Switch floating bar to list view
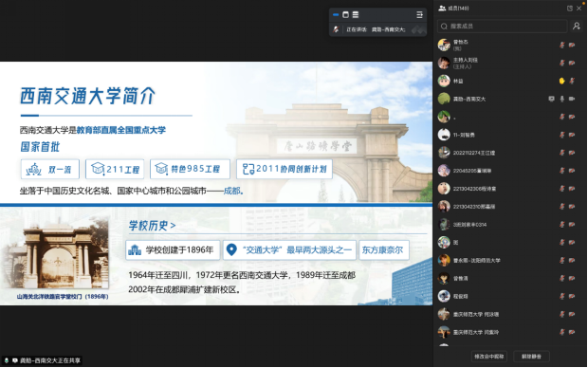Viewport: 588px width, 368px height. click(x=356, y=14)
